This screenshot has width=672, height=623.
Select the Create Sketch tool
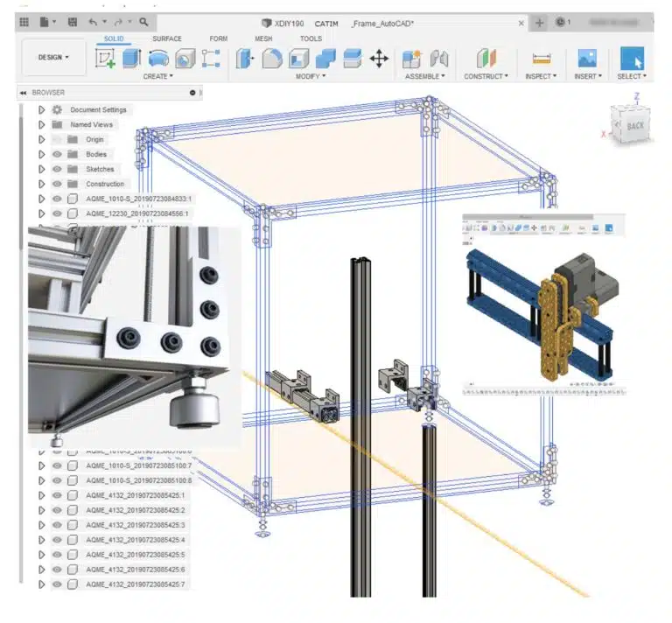point(105,58)
